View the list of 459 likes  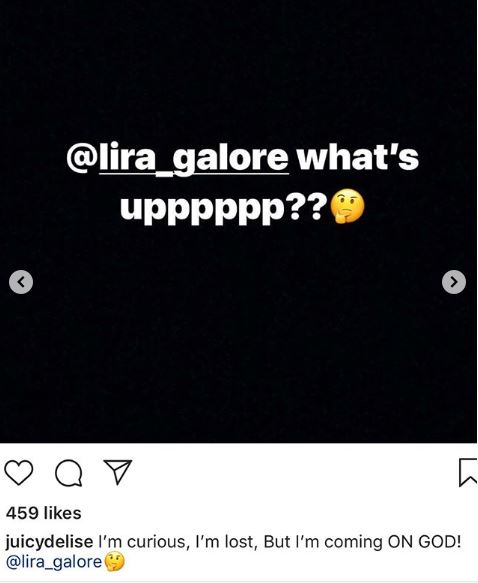pyautogui.click(x=43, y=513)
